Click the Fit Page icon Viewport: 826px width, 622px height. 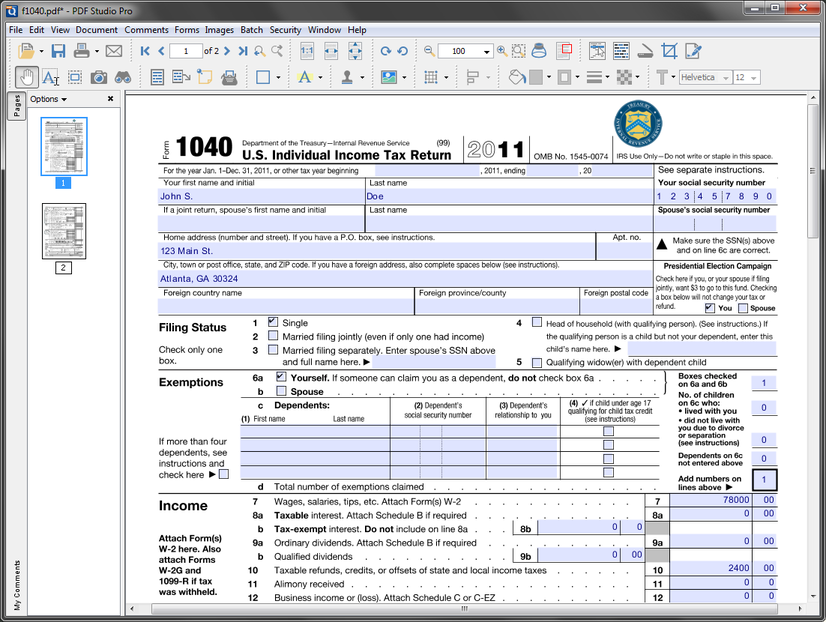pyautogui.click(x=355, y=51)
